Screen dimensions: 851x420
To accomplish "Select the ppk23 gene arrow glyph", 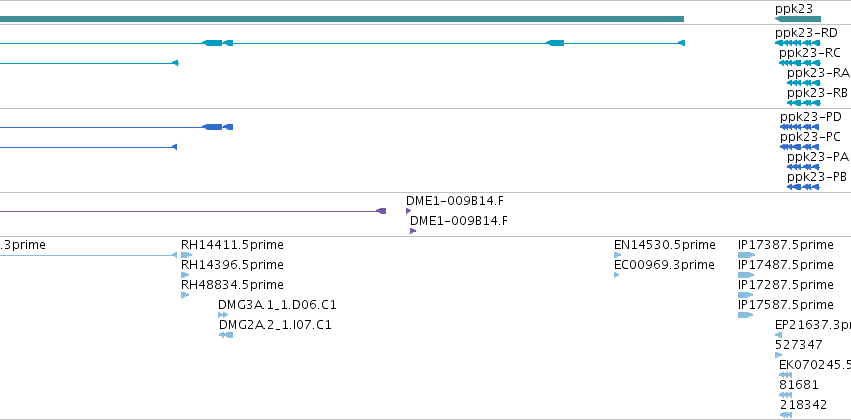I will tap(798, 19).
